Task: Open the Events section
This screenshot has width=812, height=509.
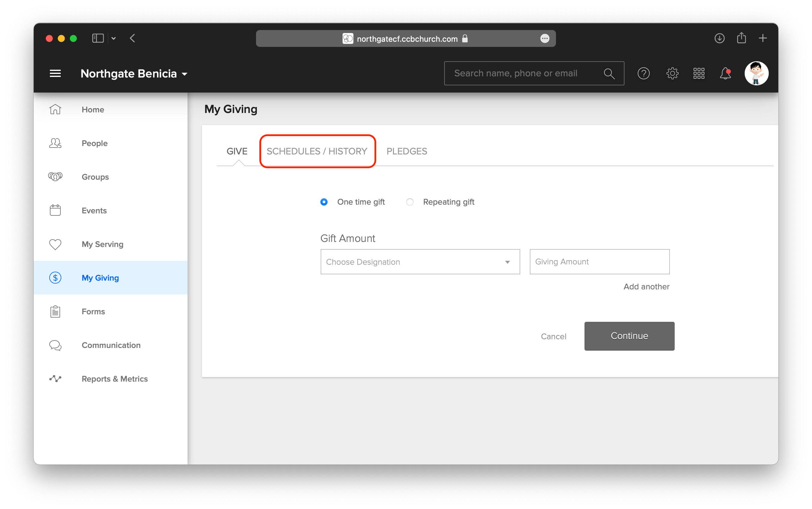Action: (x=94, y=211)
